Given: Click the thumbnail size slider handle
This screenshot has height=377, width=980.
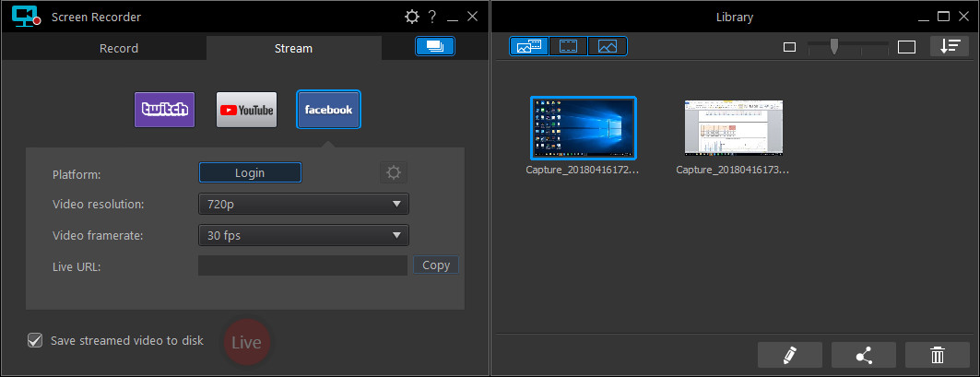Looking at the screenshot, I should (x=833, y=46).
